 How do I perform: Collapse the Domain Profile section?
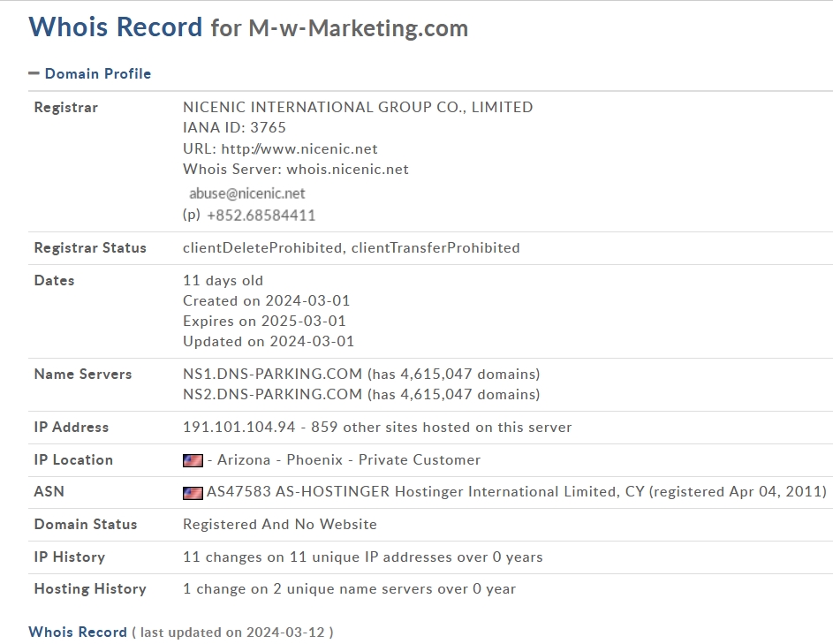pyautogui.click(x=34, y=73)
